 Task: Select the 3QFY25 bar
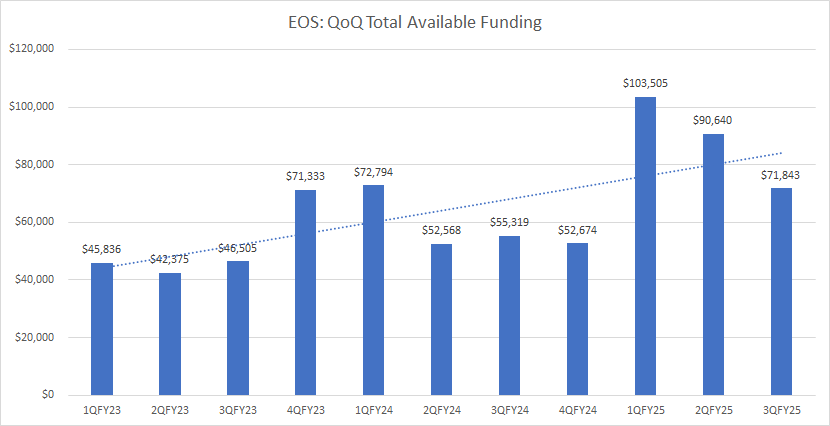[x=782, y=291]
